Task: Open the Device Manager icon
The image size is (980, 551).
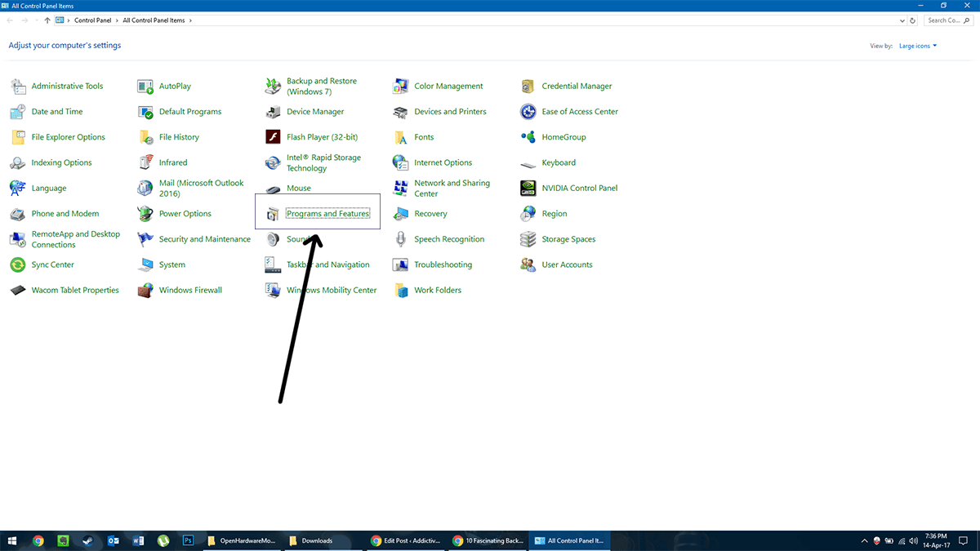Action: point(274,112)
